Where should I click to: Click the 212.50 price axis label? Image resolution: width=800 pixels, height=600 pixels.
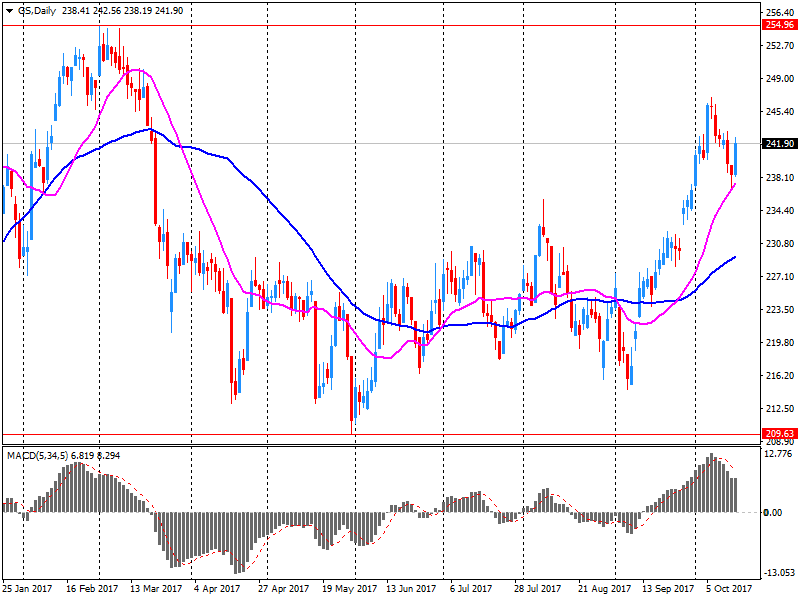click(780, 408)
